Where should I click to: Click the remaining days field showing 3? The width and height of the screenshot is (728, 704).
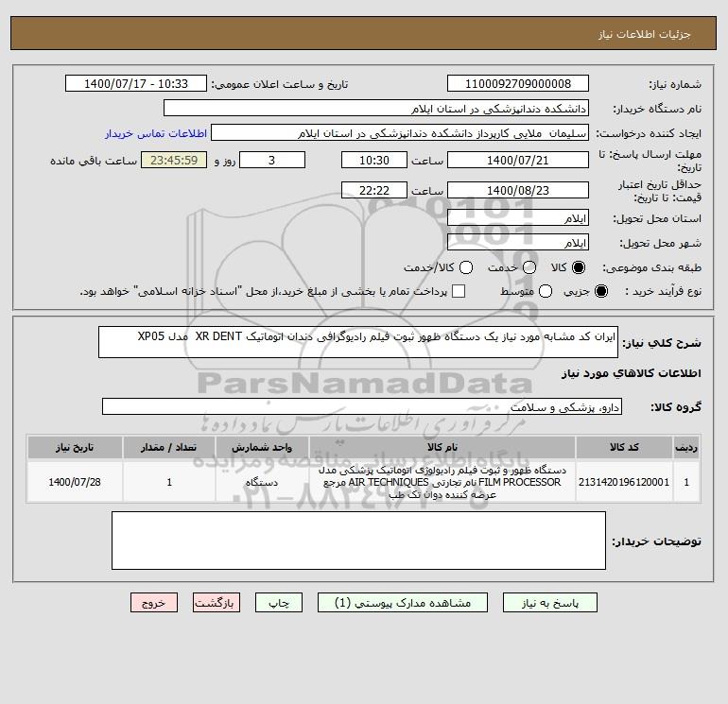[272, 161]
